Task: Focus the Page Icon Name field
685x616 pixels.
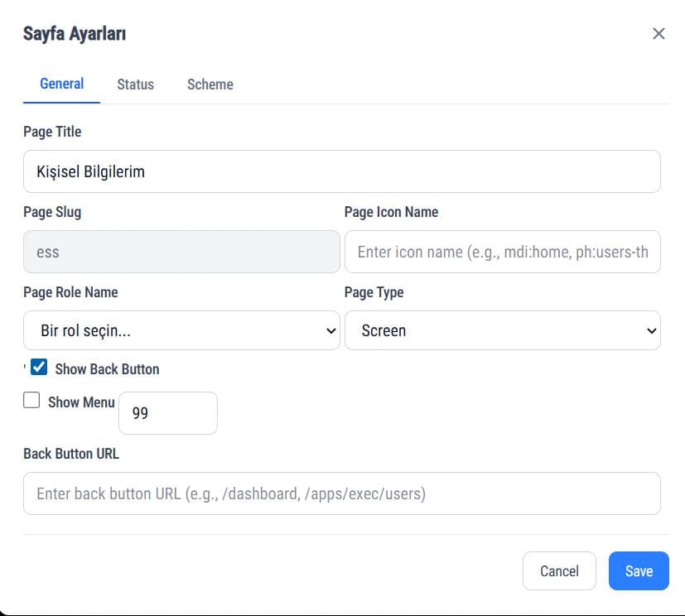Action: pyautogui.click(x=502, y=252)
